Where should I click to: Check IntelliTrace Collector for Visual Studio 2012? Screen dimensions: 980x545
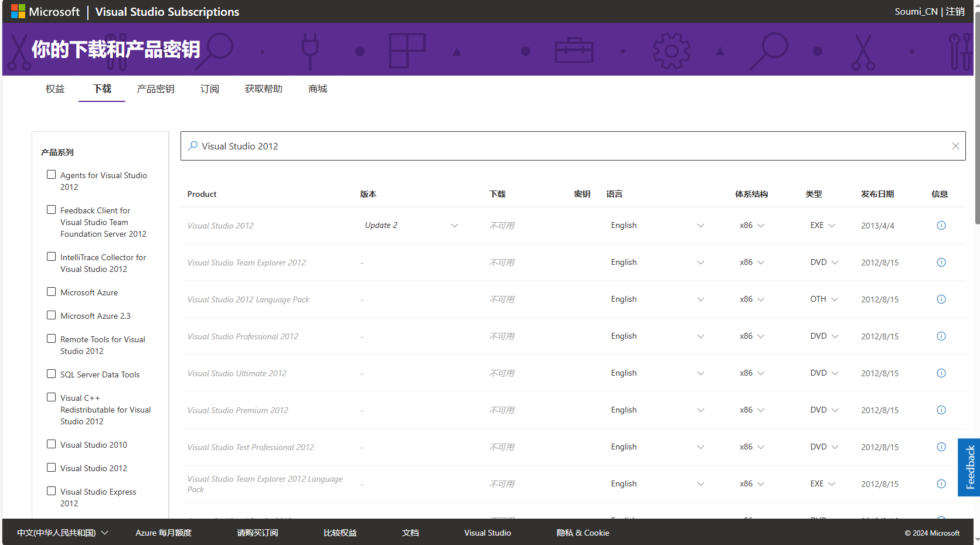coord(52,257)
